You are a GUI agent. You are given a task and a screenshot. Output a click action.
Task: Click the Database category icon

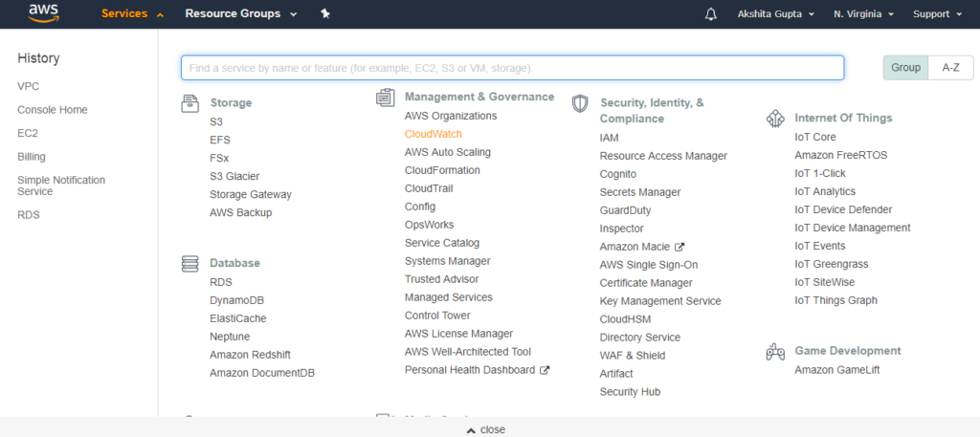tap(190, 264)
